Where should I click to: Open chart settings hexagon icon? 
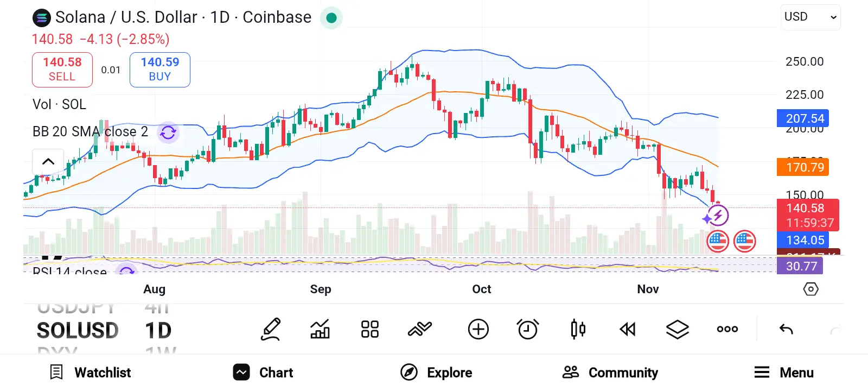810,289
